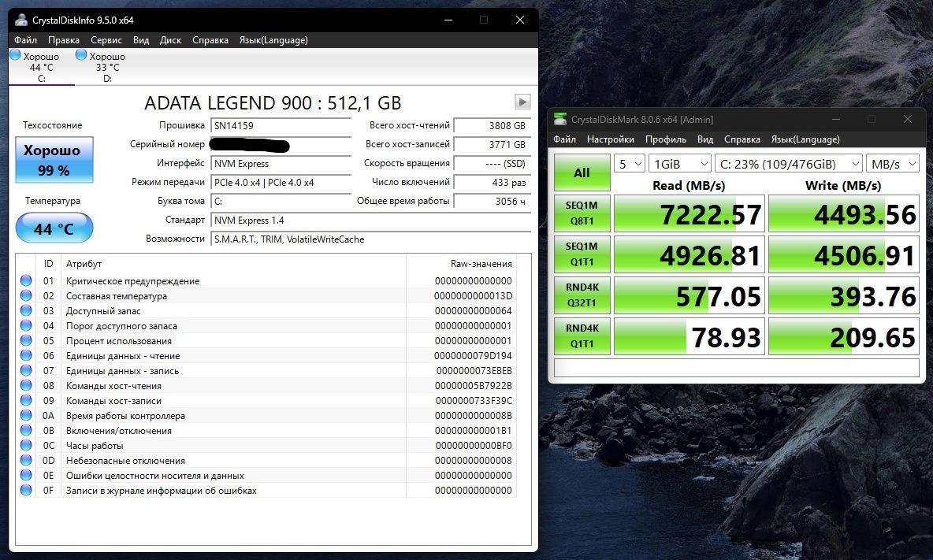
Task: Click status orb for attribute 01
Action: pos(25,280)
